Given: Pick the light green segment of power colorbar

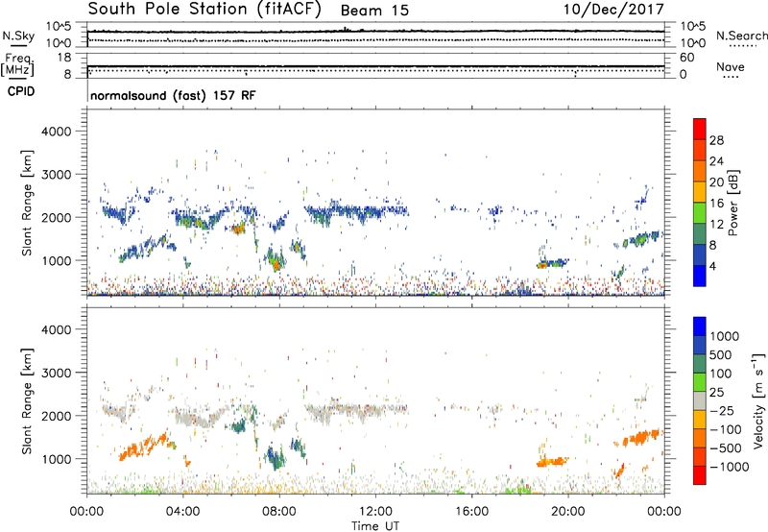Looking at the screenshot, I should coord(700,213).
